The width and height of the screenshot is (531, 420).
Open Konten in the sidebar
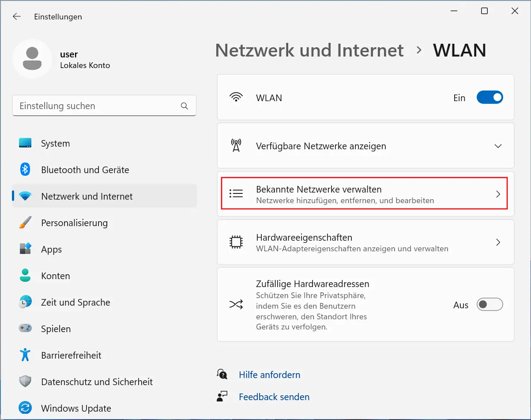click(x=55, y=276)
